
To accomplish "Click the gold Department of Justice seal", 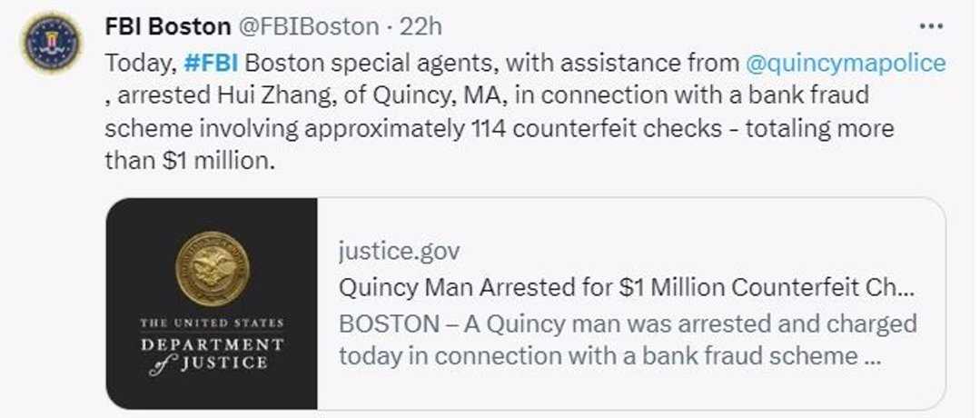I will click(x=212, y=268).
